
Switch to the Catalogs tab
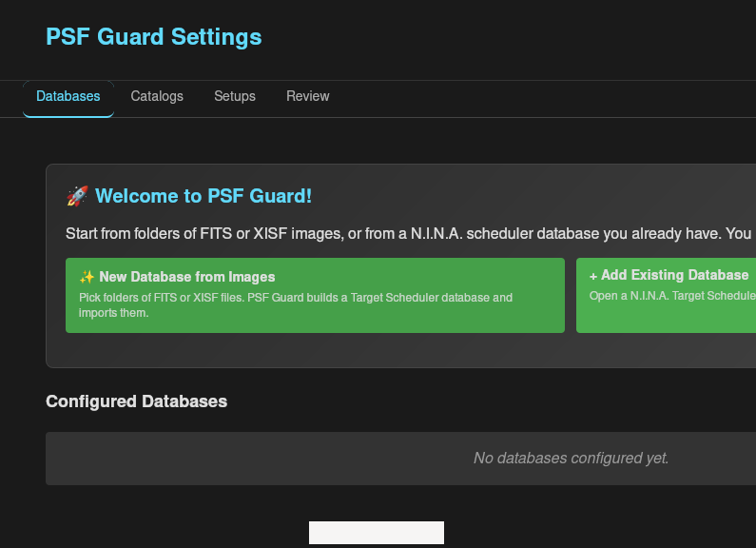tap(157, 96)
